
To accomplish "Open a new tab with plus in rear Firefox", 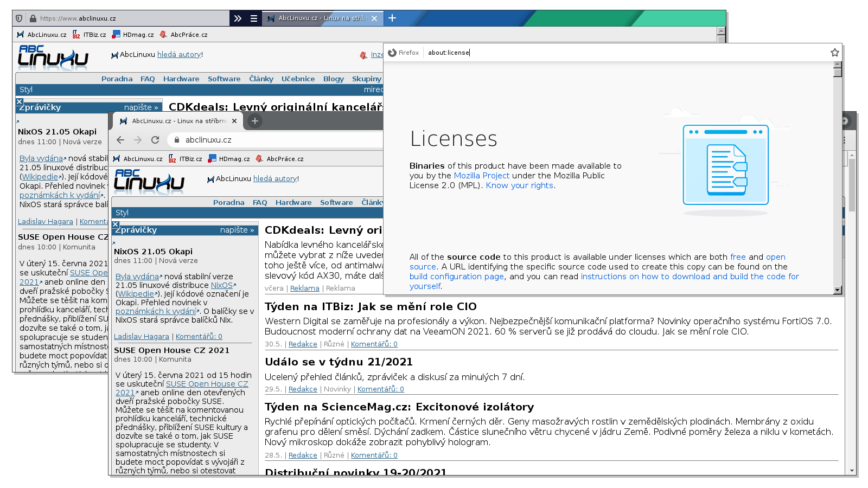I will 392,18.
